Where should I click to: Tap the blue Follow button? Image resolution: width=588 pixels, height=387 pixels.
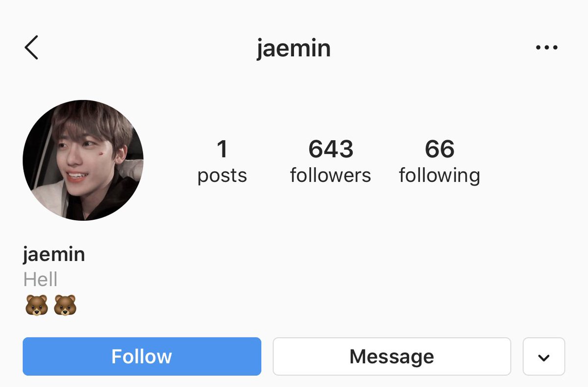tap(142, 357)
